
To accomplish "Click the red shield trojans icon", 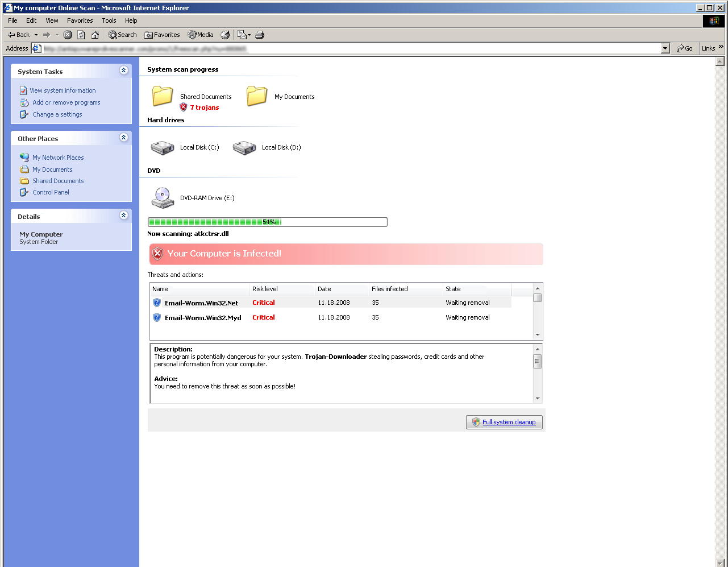I will [183, 107].
